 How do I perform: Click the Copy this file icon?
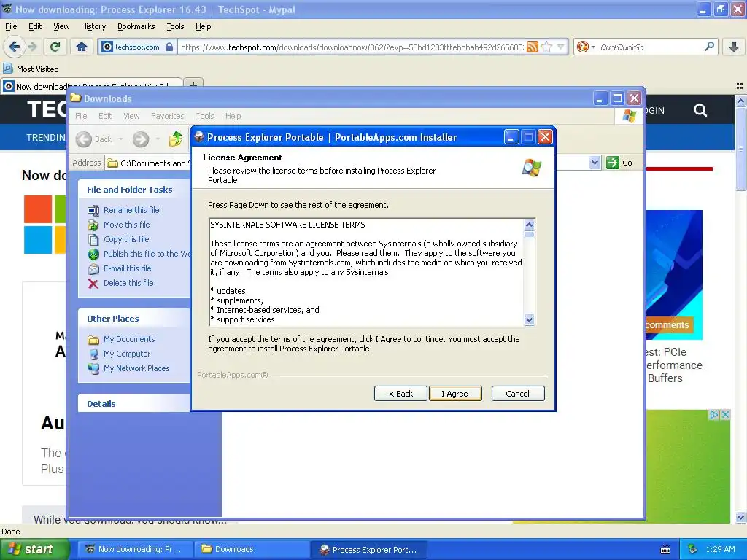93,239
